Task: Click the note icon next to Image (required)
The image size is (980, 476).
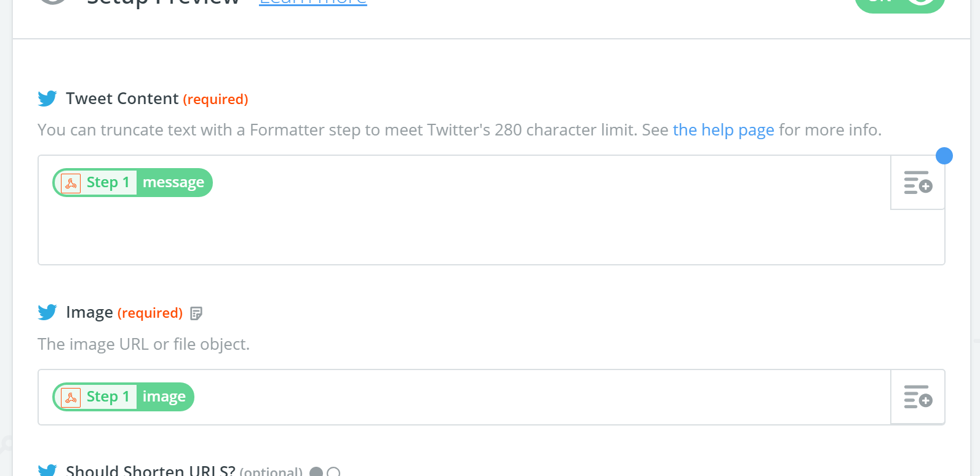Action: click(x=196, y=313)
